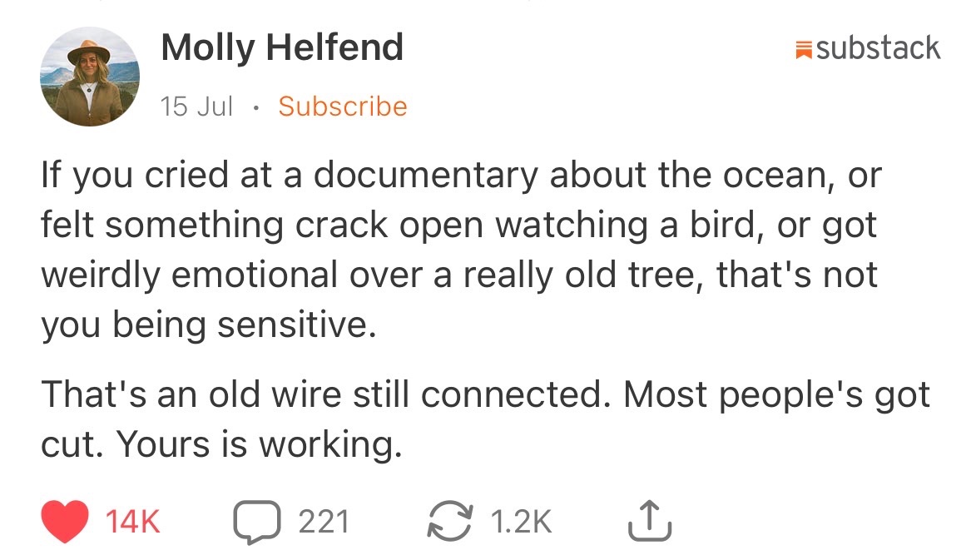The height and width of the screenshot is (560, 966).
Task: Click the orange Substack bookmark logo
Action: pyautogui.click(x=804, y=49)
